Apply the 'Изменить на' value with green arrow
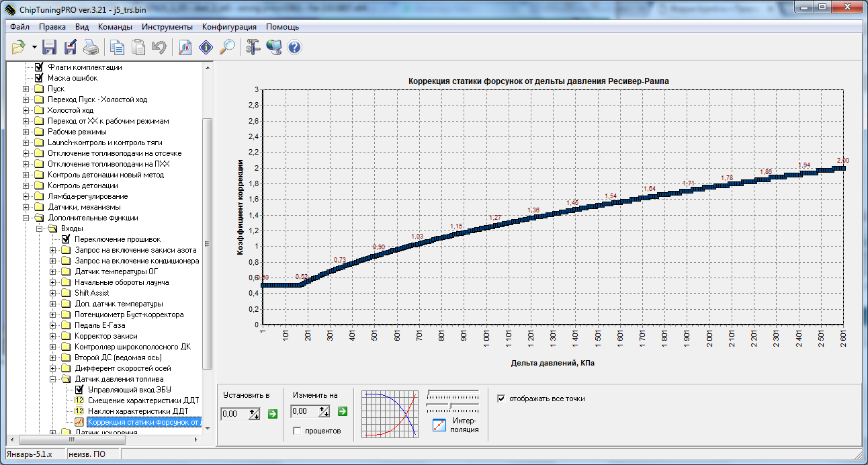Screen dimensions: 868x465 (x=342, y=411)
